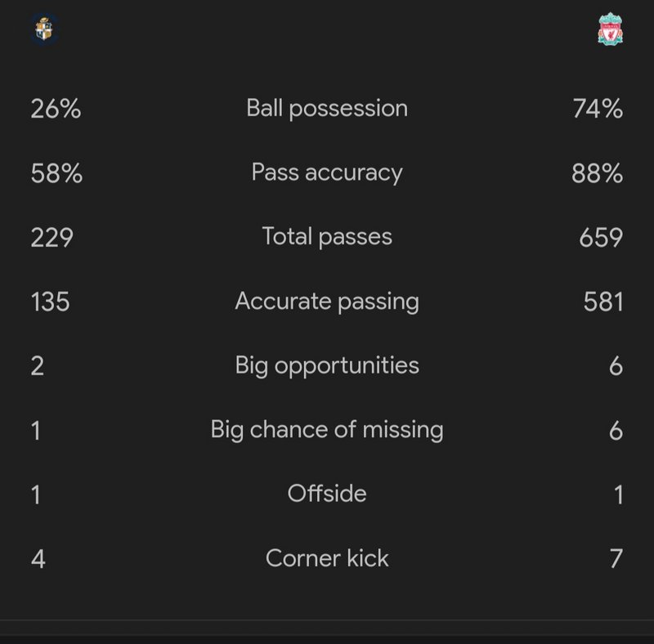Select the Offside stat label

click(327, 494)
